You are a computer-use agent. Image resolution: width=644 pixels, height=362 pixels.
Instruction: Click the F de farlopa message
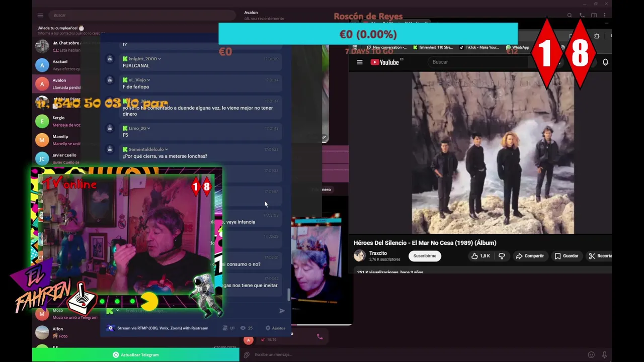pos(136,87)
